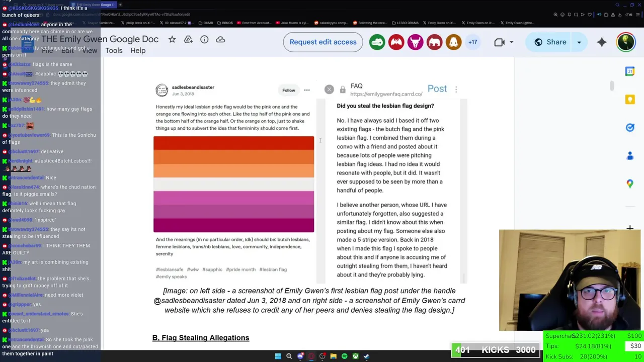Click the document title THE Emily Gwen Google Doc

[x=100, y=39]
